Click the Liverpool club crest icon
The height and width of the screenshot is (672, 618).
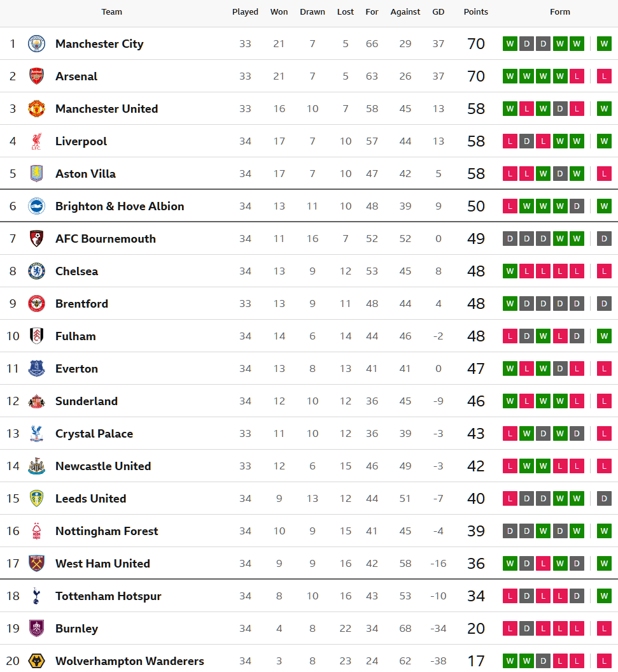click(x=36, y=141)
